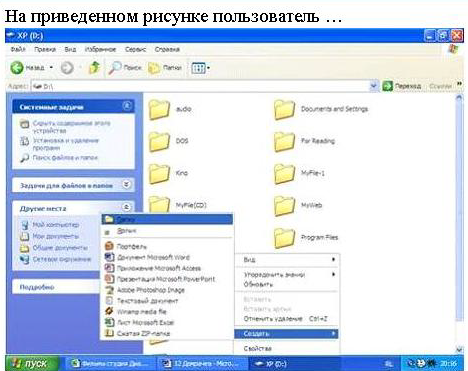Screen dimensions: 468x371
Task: Click the language indicator in the taskbar
Action: click(389, 364)
